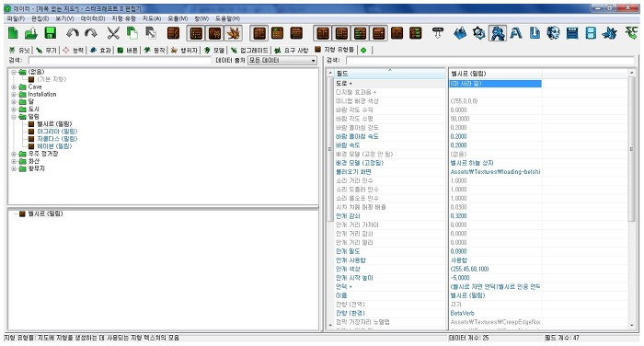Open the Terrain module mountain icon
The image size is (644, 346).
pos(460,33)
